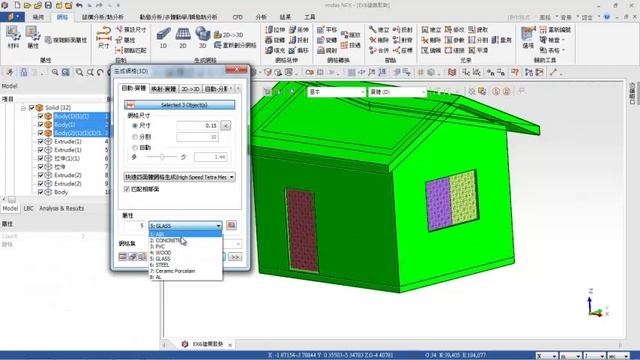Click the select-objects icon in mesh dialog

(130, 105)
